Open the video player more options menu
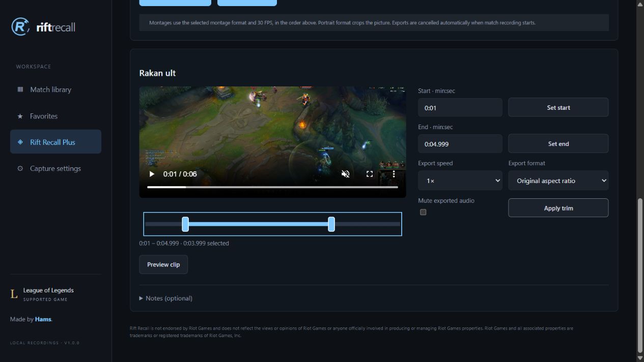This screenshot has width=644, height=362. (x=394, y=174)
